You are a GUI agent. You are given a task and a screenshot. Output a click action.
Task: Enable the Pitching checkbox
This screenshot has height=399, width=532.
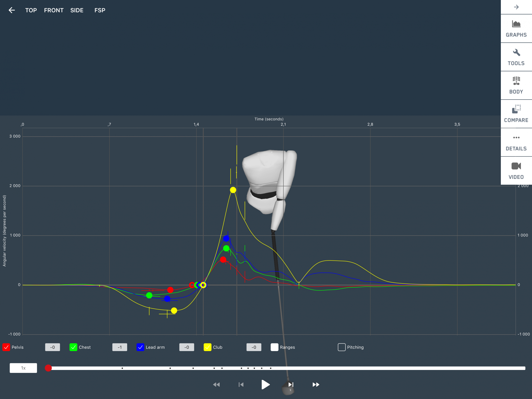[x=342, y=347]
